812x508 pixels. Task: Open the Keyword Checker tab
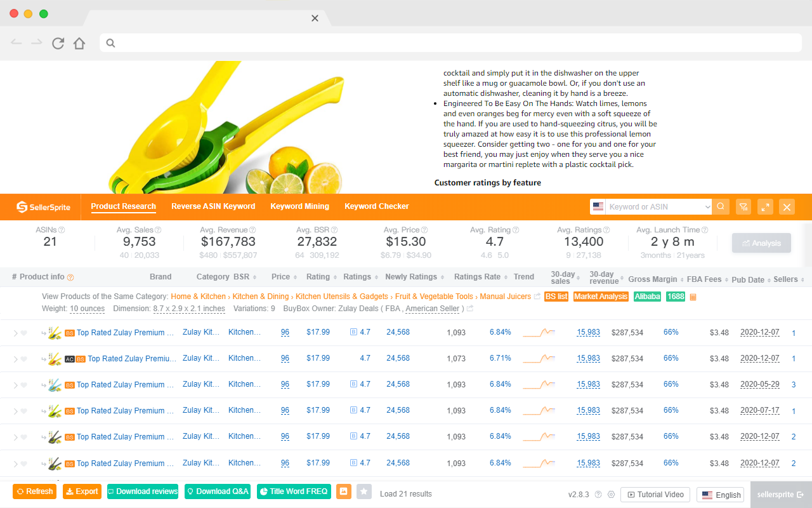coord(377,206)
